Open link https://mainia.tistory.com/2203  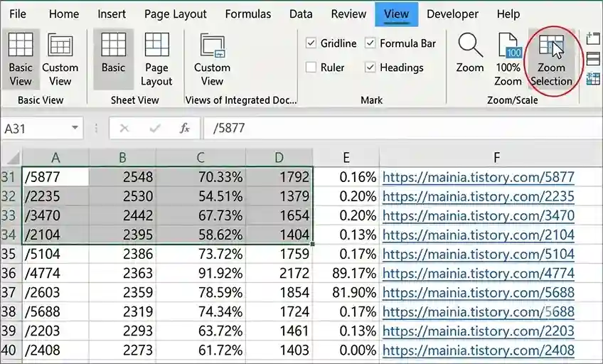[x=478, y=331]
